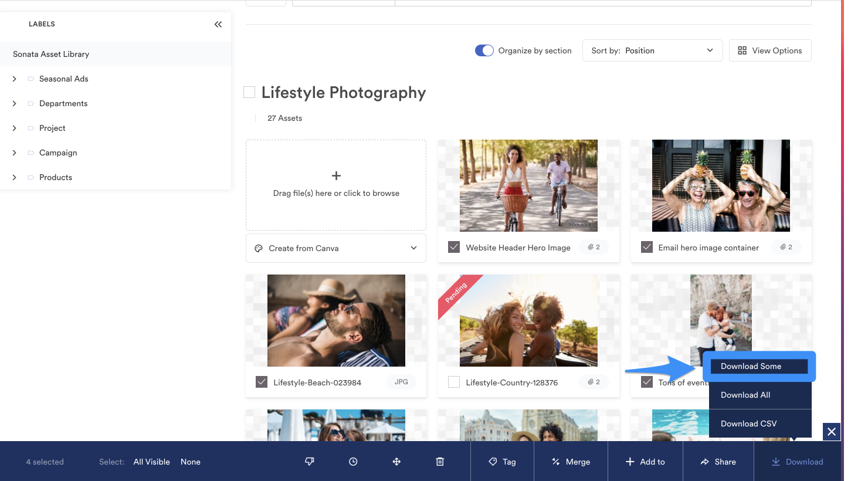Expand the Seasonal Ads label tree
The height and width of the screenshot is (481, 868).
[x=15, y=79]
